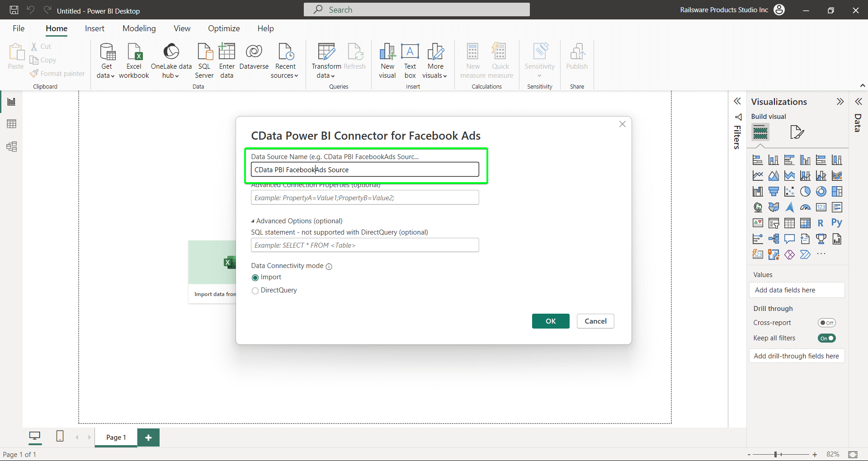Viewport: 868px width, 461px height.
Task: Select the DirectQuery radio button
Action: [x=255, y=291]
